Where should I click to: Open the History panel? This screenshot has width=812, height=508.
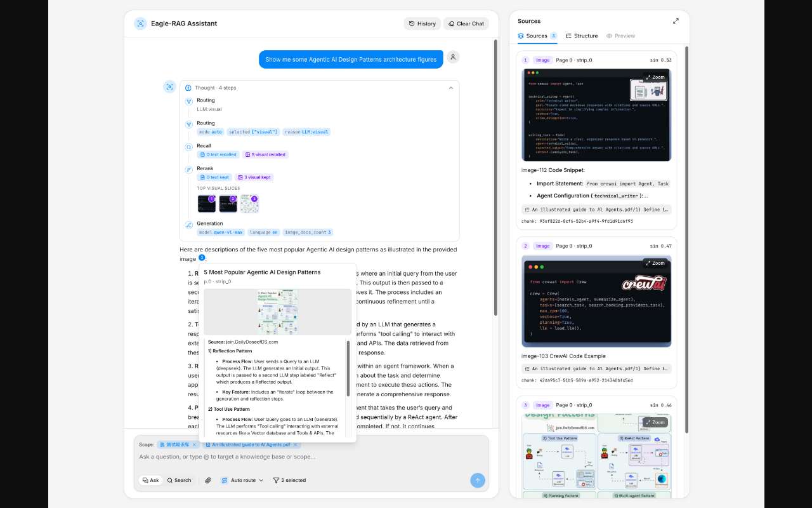(x=422, y=23)
